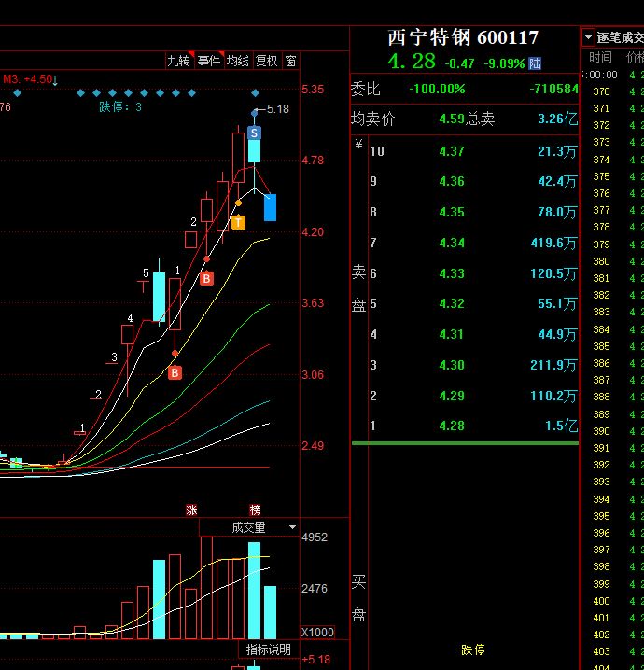The image size is (644, 670).
Task: Click the 委比 -100.00% value
Action: pyautogui.click(x=437, y=89)
